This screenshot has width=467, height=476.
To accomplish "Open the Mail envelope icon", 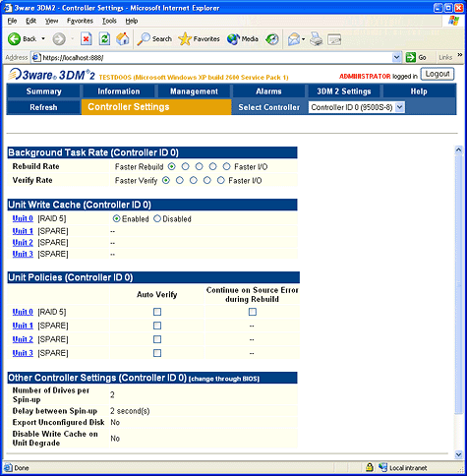I will [294, 39].
